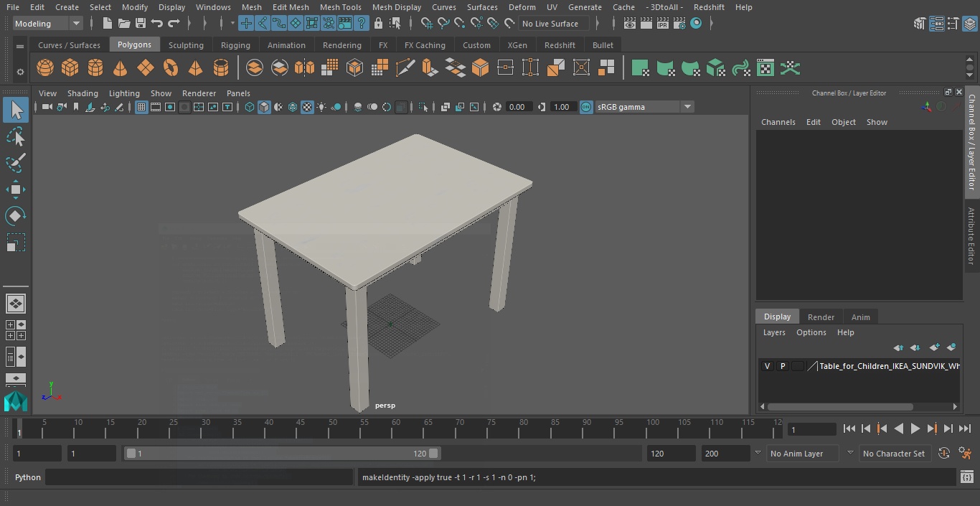Activate the Select tool arrow

[x=16, y=110]
